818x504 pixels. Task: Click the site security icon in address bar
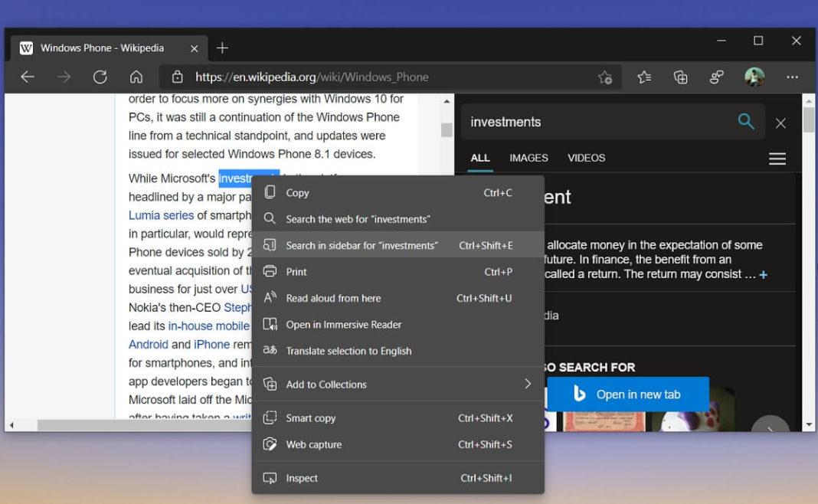point(178,77)
